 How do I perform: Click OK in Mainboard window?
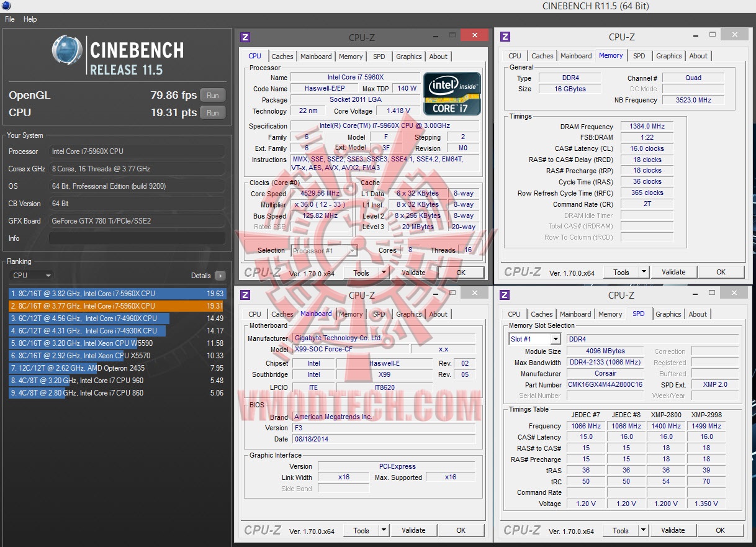point(461,530)
